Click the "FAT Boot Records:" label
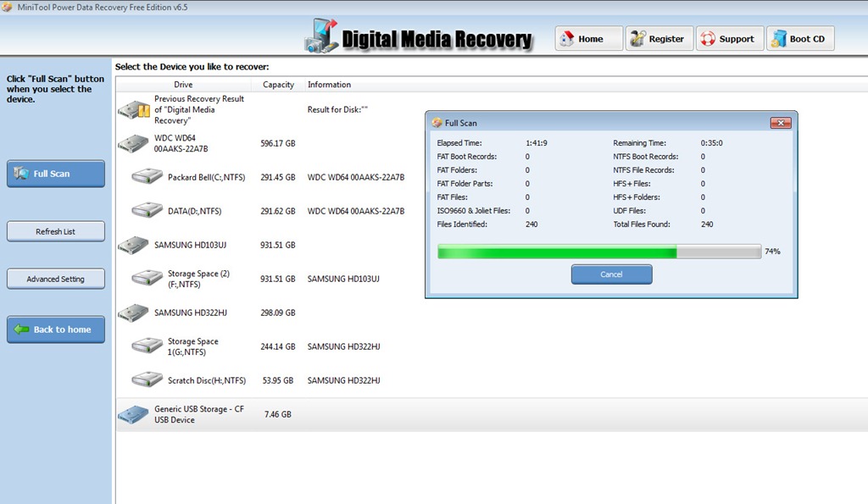 click(x=467, y=157)
